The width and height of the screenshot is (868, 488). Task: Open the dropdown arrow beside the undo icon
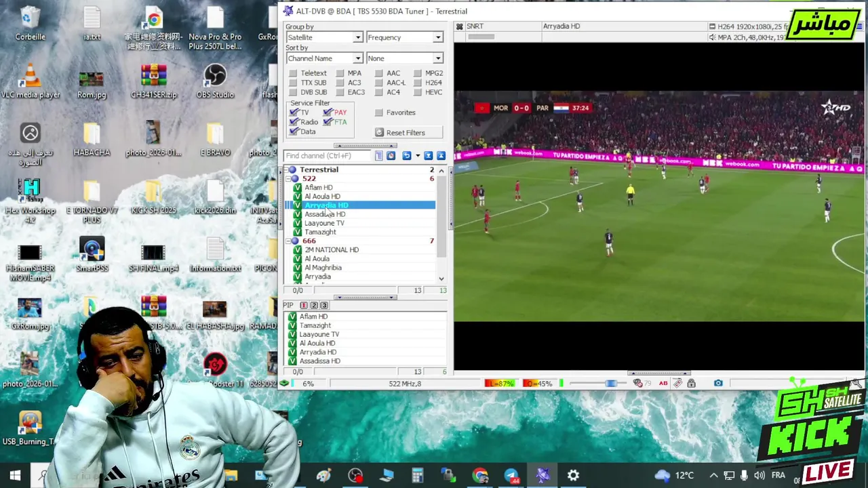(x=418, y=156)
